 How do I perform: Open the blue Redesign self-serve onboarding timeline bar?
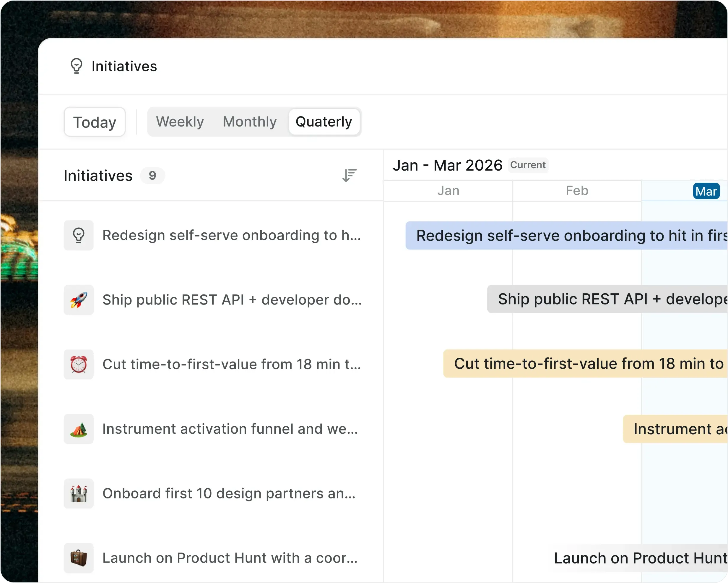(567, 236)
